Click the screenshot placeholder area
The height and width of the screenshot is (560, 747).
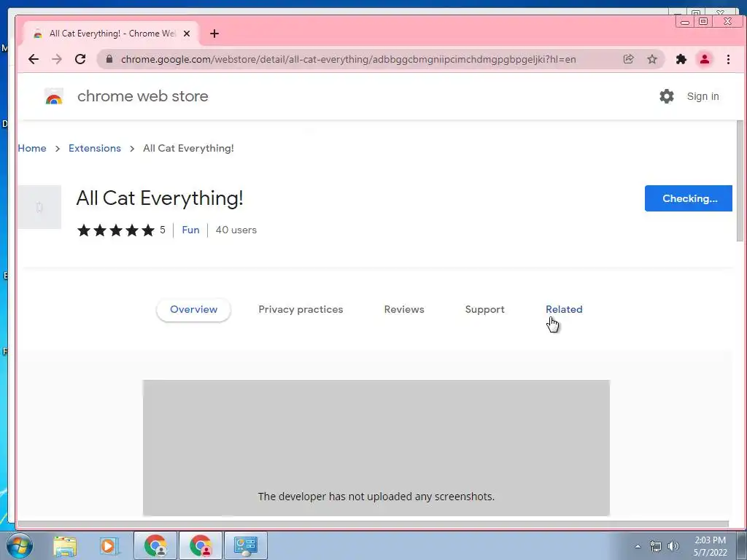[x=376, y=448]
